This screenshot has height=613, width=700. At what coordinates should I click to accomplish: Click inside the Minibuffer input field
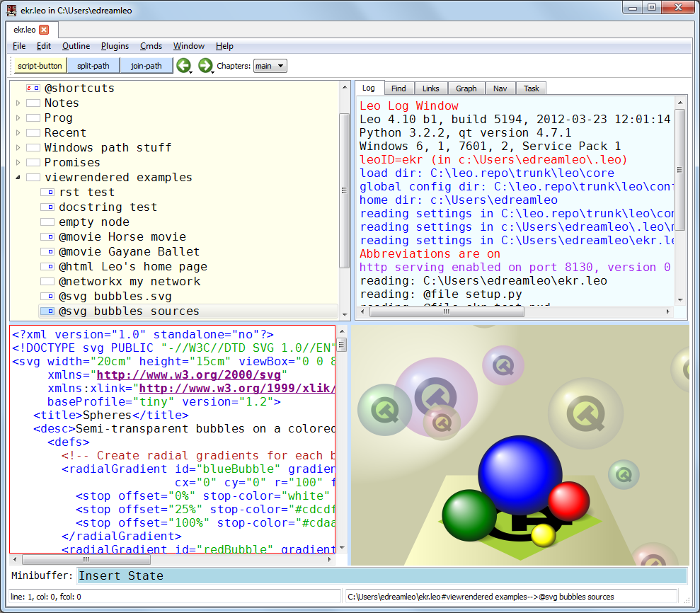pyautogui.click(x=382, y=575)
